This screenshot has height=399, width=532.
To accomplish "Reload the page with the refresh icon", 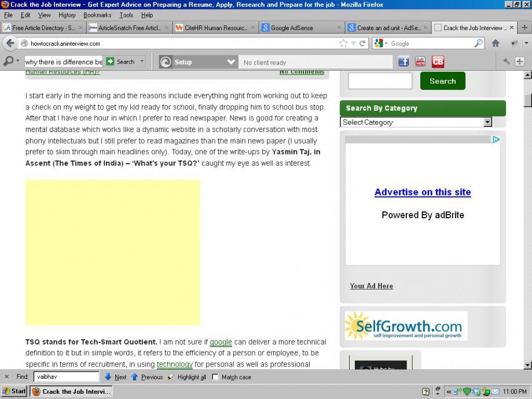I will click(x=362, y=43).
